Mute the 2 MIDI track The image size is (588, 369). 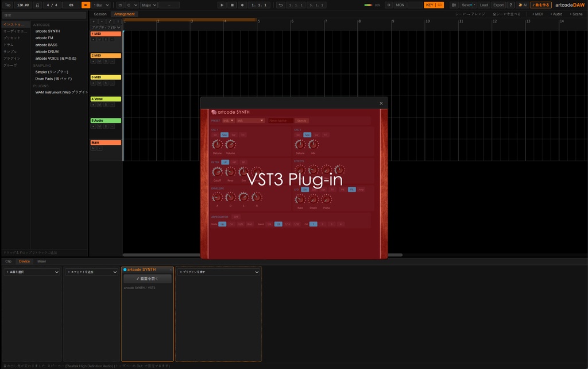coord(99,61)
